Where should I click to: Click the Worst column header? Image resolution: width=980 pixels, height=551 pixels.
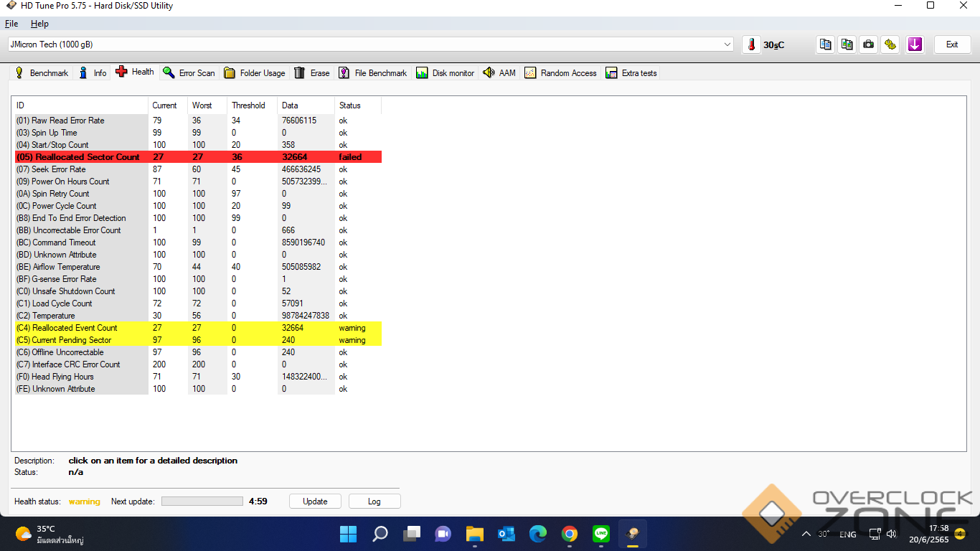click(207, 105)
